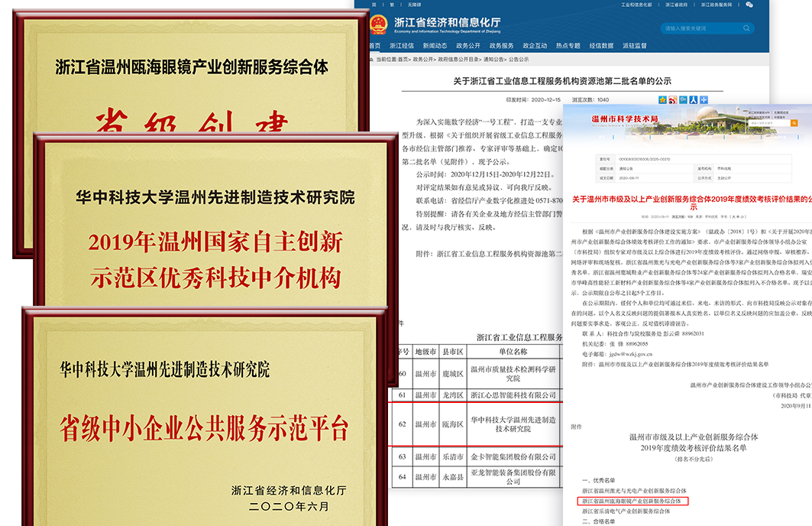Open the 政企互动 menu
The width and height of the screenshot is (812, 526).
[x=535, y=46]
